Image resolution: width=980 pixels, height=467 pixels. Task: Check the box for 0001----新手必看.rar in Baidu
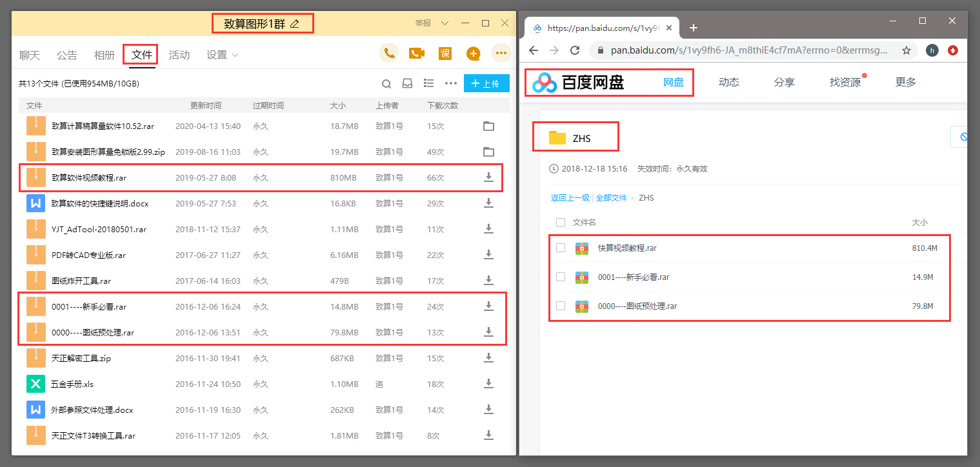[560, 277]
